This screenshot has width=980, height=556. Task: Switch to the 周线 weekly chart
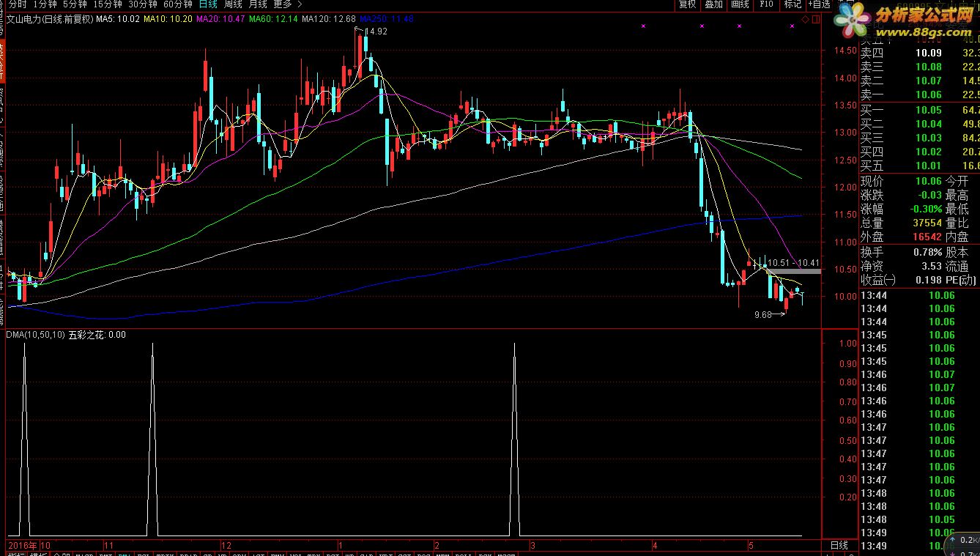(233, 4)
